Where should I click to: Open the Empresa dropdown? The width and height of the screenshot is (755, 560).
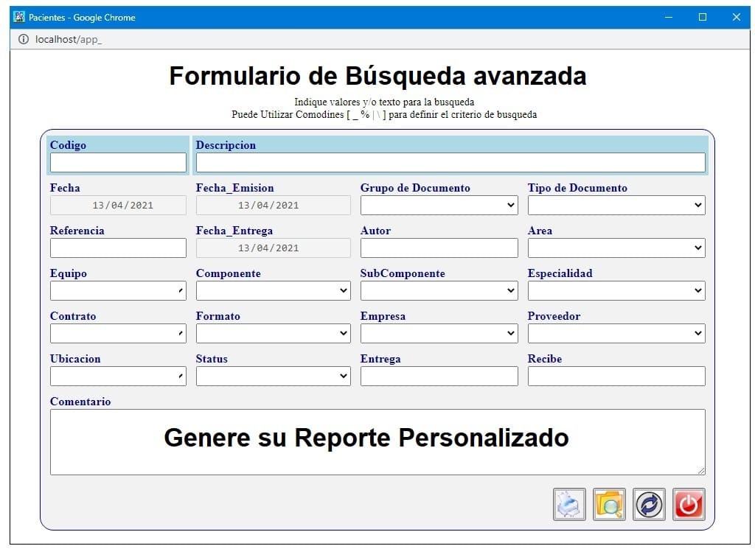[439, 333]
